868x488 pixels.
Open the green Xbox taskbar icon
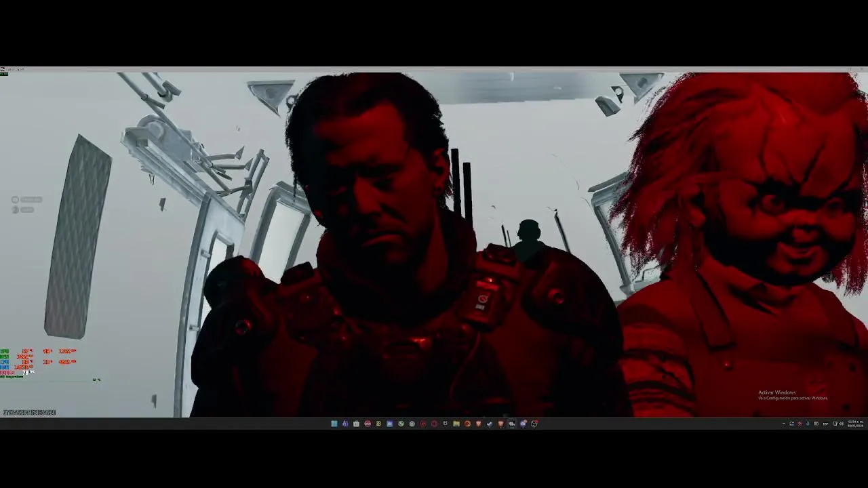tap(401, 424)
